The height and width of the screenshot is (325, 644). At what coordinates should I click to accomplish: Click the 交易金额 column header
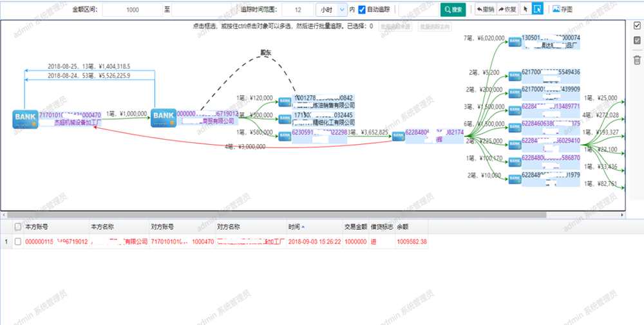355,227
